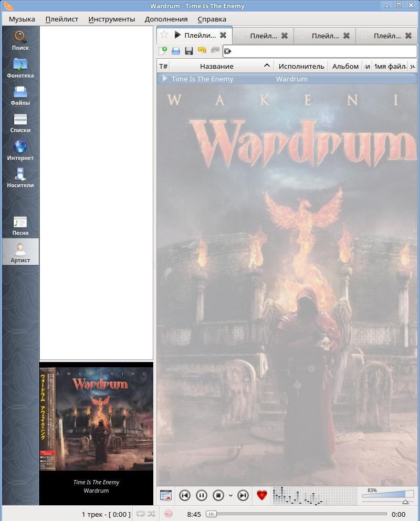Toggle repeat mode in the status bar

pos(140,514)
